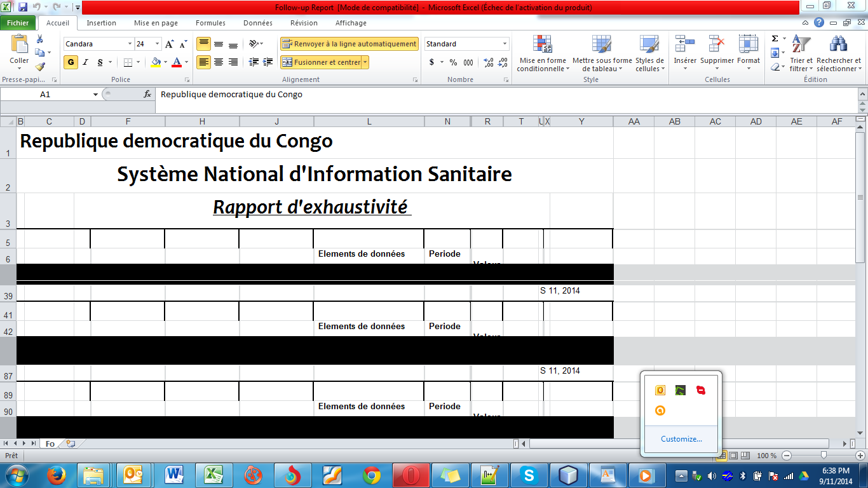
Task: Expand the Standard number format dropdown
Action: coord(505,44)
